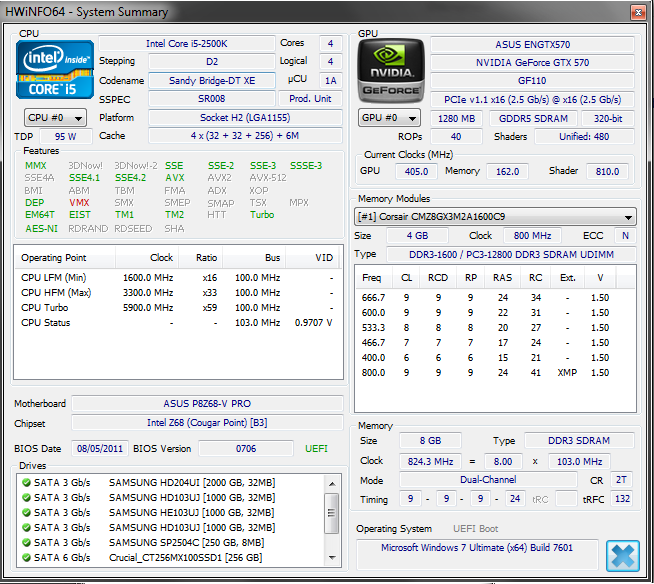This screenshot has height=584, width=654.
Task: Click the VID column header
Action: coord(312,257)
